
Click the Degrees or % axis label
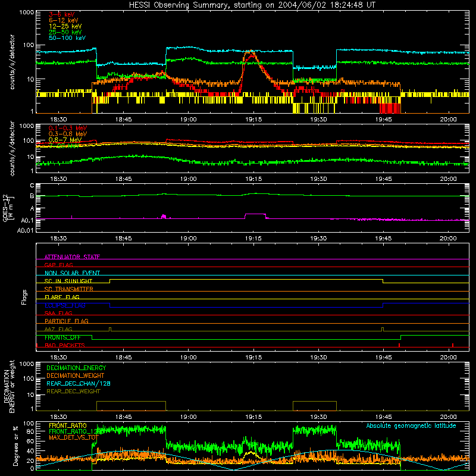click(15, 446)
